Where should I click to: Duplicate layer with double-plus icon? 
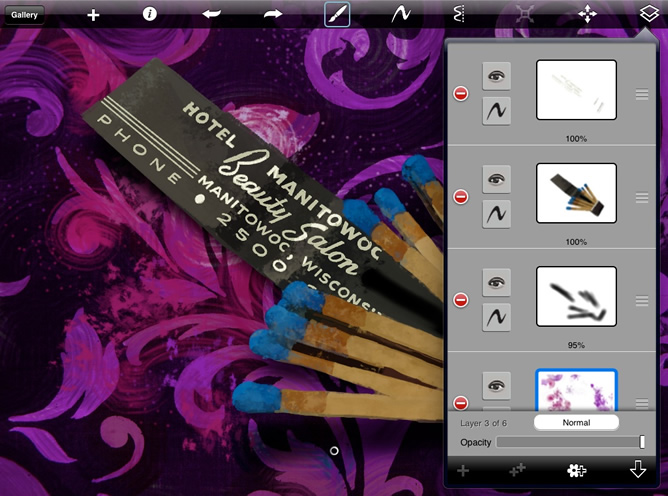pos(518,470)
